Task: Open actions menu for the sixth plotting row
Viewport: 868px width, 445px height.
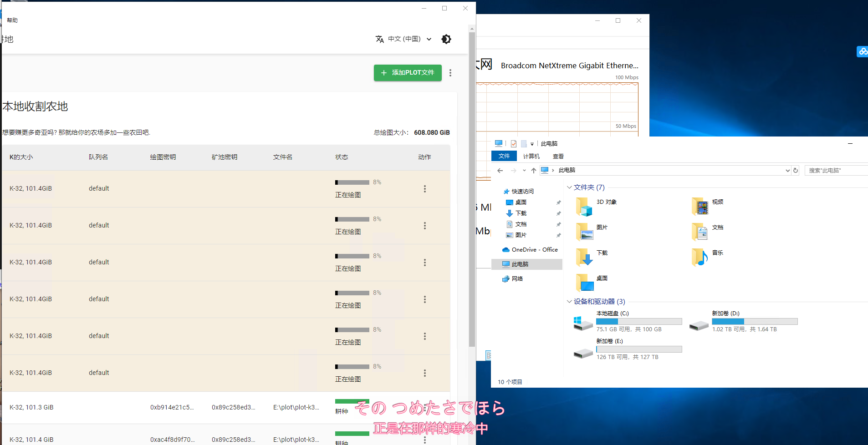Action: (x=425, y=373)
